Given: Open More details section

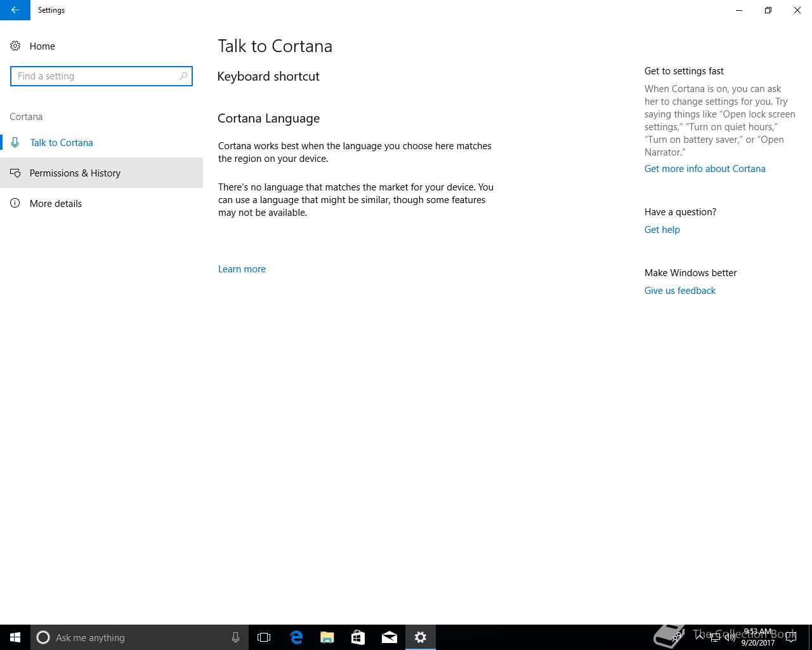Looking at the screenshot, I should point(101,204).
